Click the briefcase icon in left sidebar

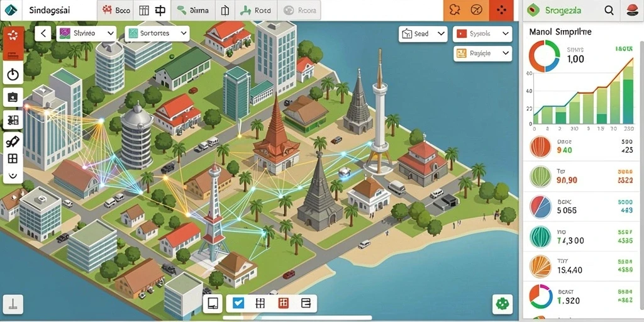pyautogui.click(x=13, y=97)
